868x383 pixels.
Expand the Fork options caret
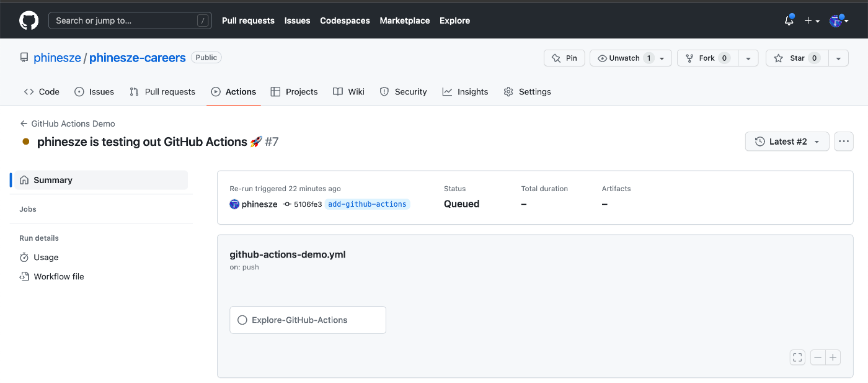coord(748,58)
